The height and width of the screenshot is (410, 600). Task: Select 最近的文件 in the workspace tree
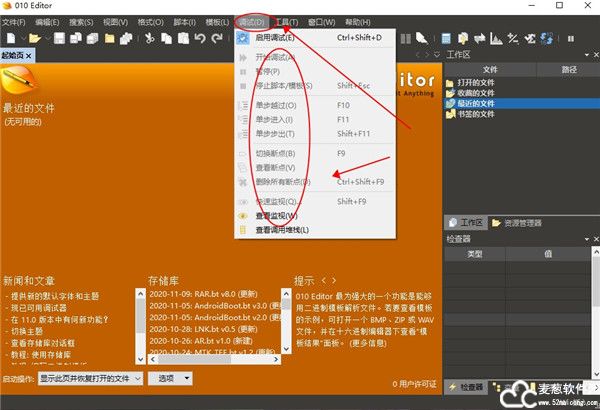pyautogui.click(x=476, y=103)
